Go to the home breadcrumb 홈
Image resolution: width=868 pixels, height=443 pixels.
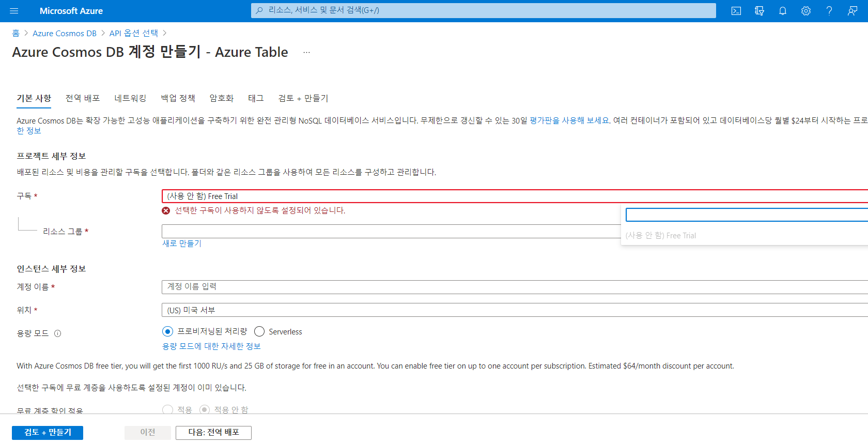coord(16,33)
